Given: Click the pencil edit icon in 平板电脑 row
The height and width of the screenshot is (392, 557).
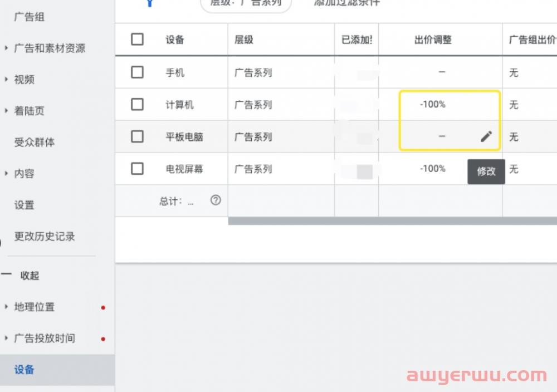Looking at the screenshot, I should click(486, 137).
